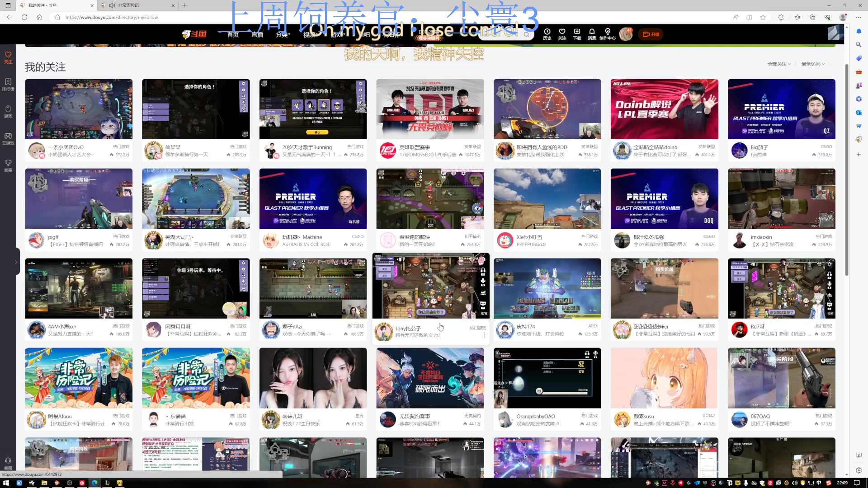
Task: Expand the left sidebar chevron handle
Action: tap(16, 262)
